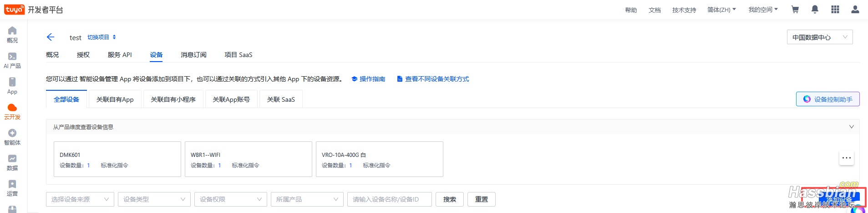Screen dimensions: 868x213
Task: Open the notifications bell
Action: click(815, 10)
